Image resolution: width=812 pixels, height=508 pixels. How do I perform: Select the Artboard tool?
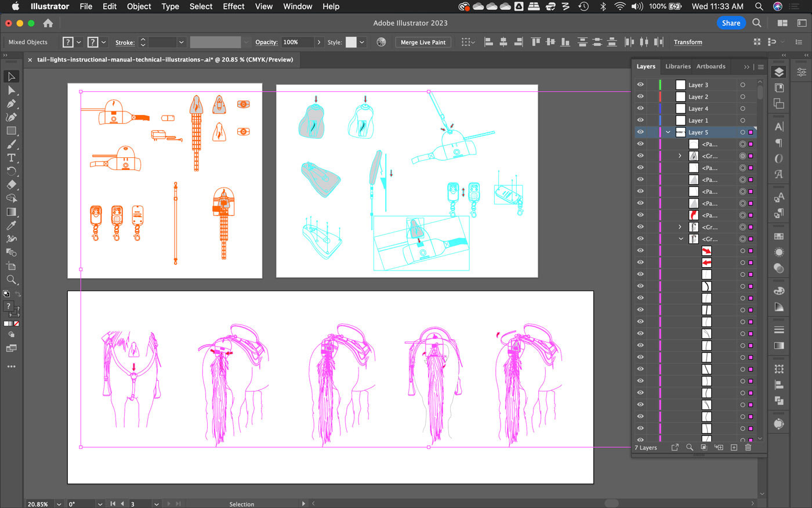coord(11,266)
